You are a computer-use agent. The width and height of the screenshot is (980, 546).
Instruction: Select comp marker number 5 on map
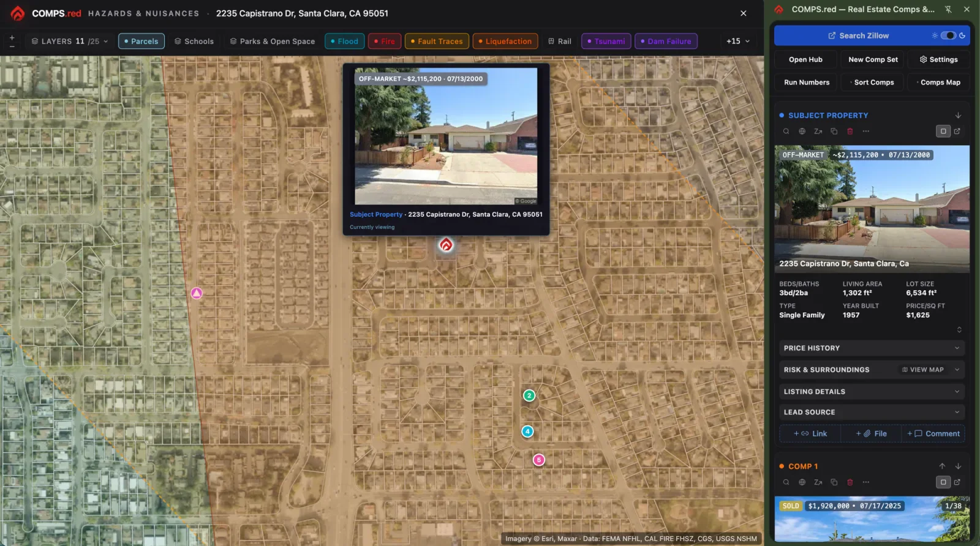539,460
